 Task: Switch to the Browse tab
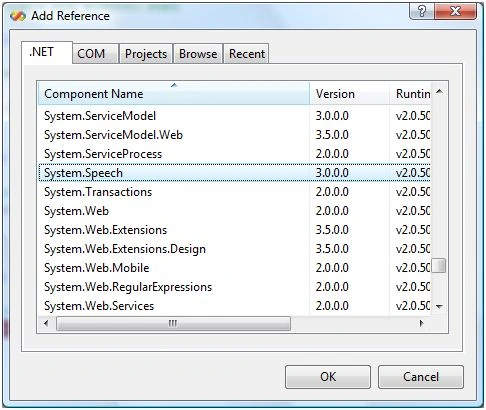tap(198, 53)
